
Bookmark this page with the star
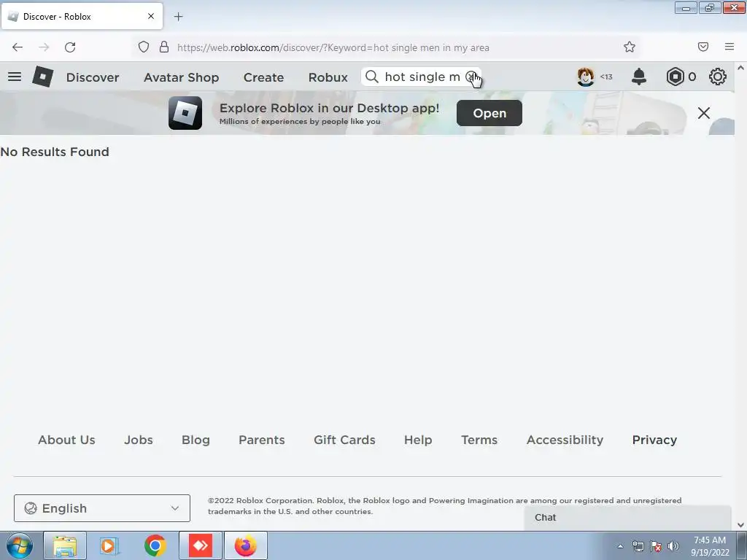coord(630,47)
